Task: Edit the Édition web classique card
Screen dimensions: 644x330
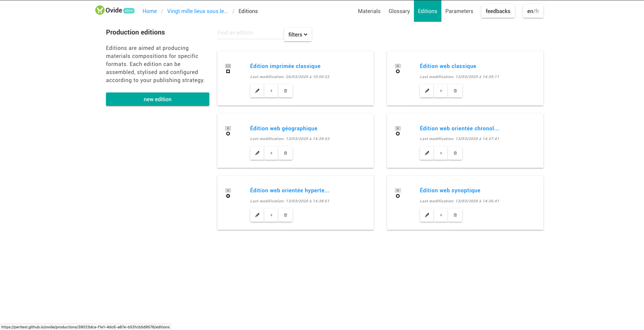Action: pos(427,91)
